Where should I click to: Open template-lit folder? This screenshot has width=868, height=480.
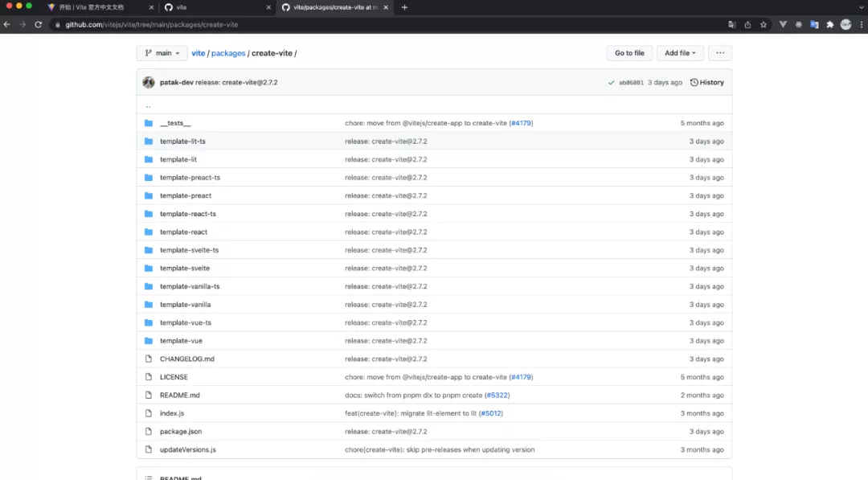pos(178,159)
